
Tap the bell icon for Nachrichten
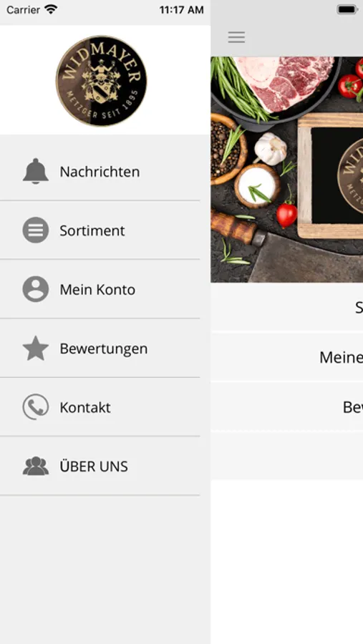[36, 171]
